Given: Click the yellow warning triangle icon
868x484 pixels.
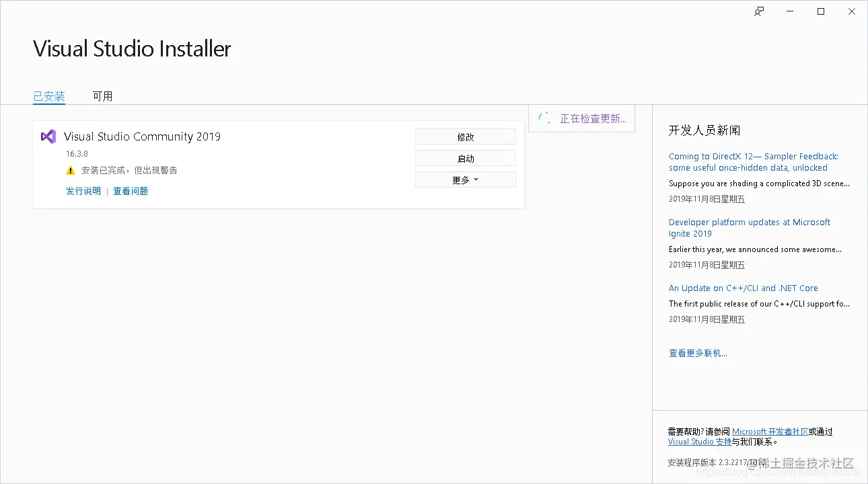Looking at the screenshot, I should tap(70, 170).
